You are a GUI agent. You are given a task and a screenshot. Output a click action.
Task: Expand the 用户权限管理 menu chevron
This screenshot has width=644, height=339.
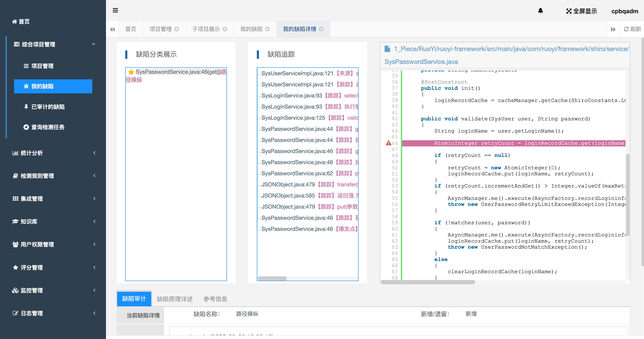pos(94,244)
